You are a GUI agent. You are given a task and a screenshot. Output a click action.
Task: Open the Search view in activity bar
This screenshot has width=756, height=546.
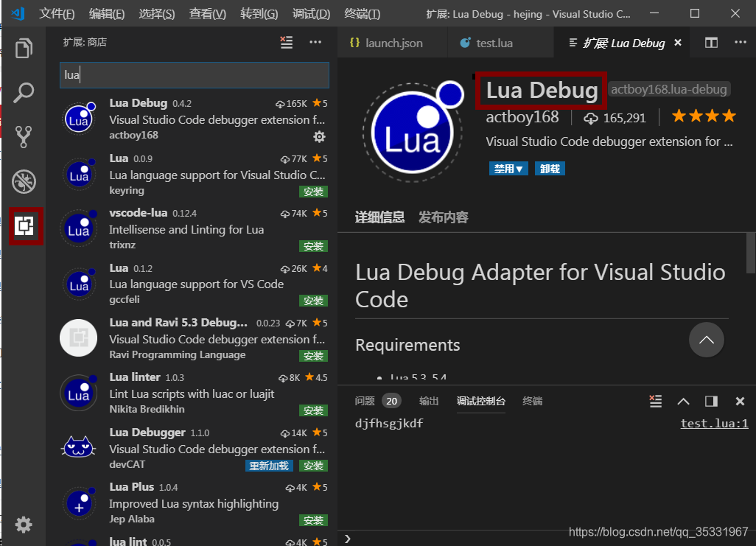[24, 93]
